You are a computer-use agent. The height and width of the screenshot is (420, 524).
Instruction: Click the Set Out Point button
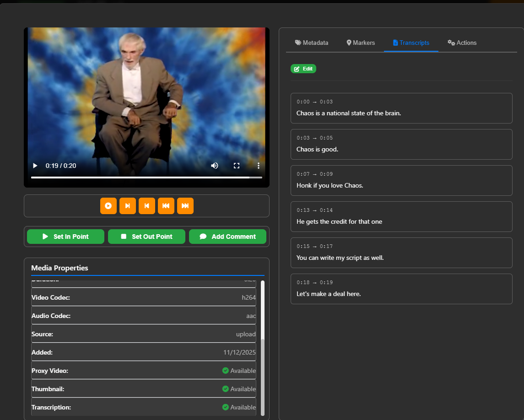click(x=146, y=237)
